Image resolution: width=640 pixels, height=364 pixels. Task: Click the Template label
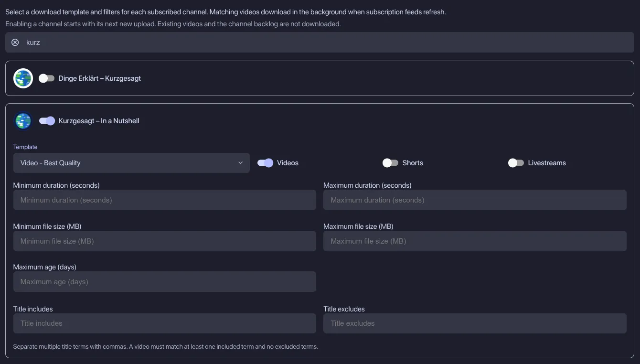coord(25,147)
